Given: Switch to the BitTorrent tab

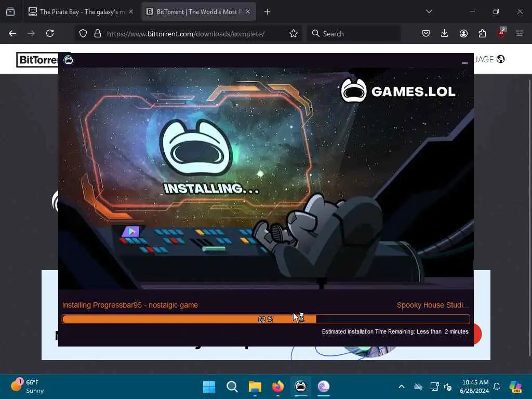Looking at the screenshot, I should [x=198, y=12].
